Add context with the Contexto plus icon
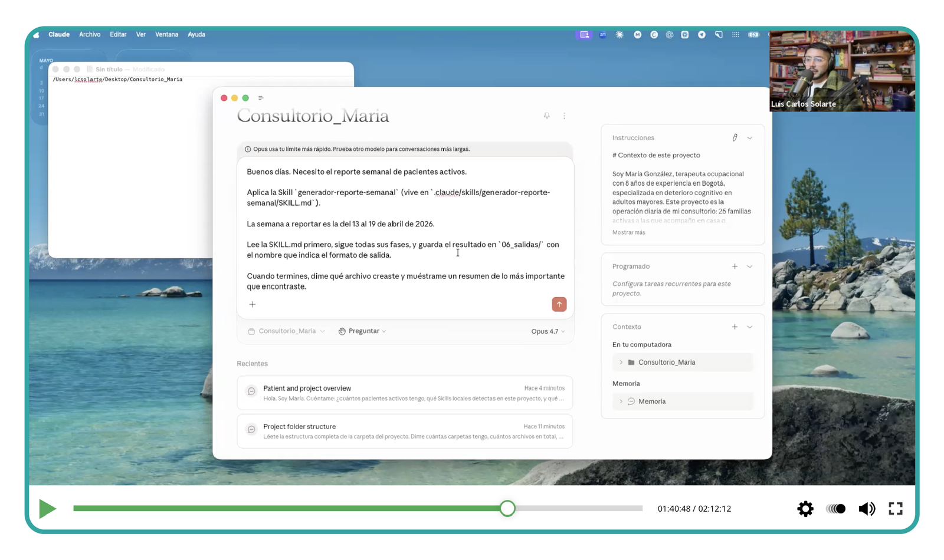 tap(735, 327)
